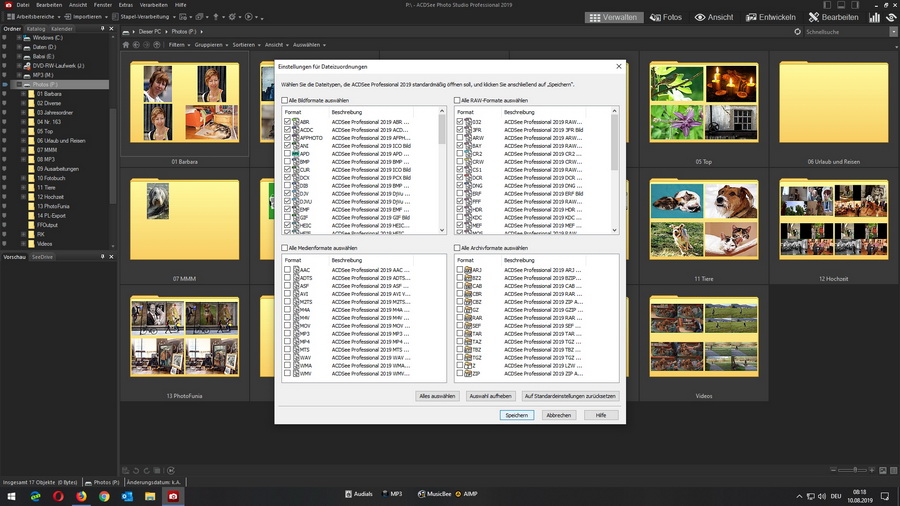Screen dimensions: 900x506
Task: Tick the AAC media format checkbox
Action: click(288, 270)
